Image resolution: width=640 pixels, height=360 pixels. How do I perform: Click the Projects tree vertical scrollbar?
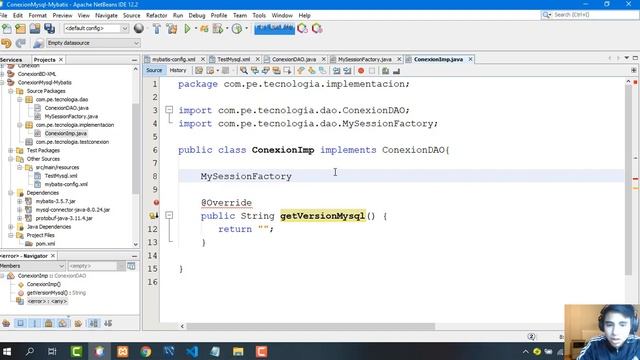(136, 149)
